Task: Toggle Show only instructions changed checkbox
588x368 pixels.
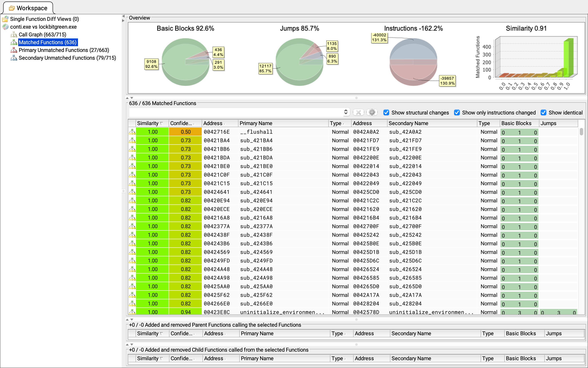Action: (x=457, y=112)
